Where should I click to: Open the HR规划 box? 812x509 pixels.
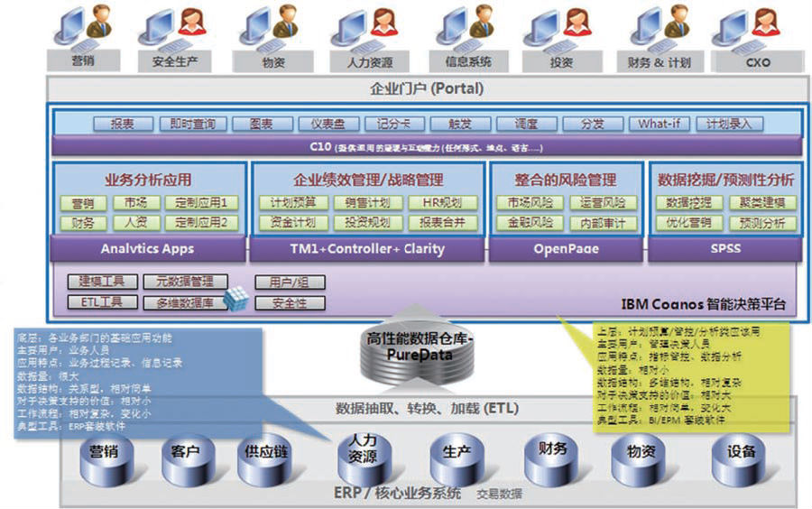pos(442,203)
